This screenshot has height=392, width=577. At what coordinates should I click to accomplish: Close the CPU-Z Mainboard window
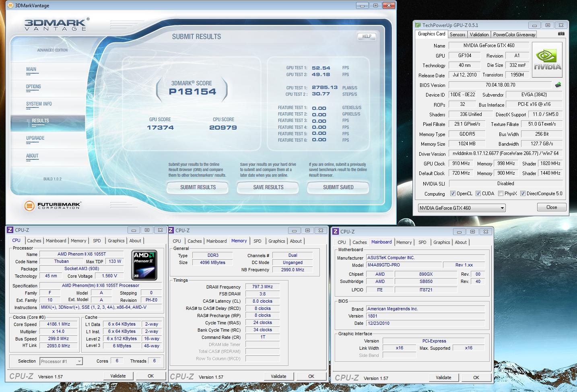click(486, 231)
